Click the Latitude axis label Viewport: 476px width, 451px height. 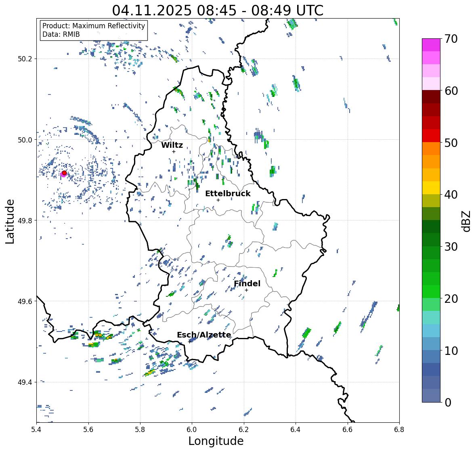pyautogui.click(x=10, y=221)
